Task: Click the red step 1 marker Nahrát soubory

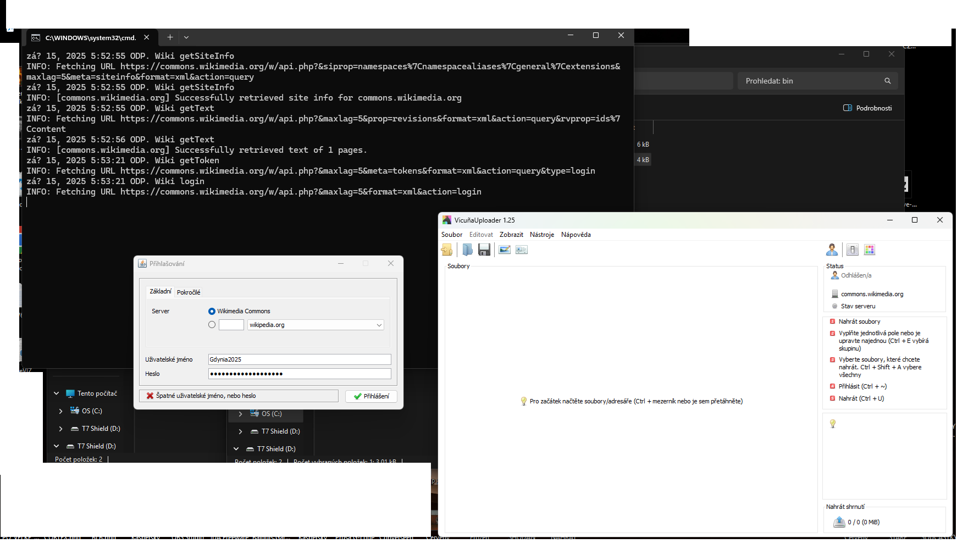Action: [833, 321]
